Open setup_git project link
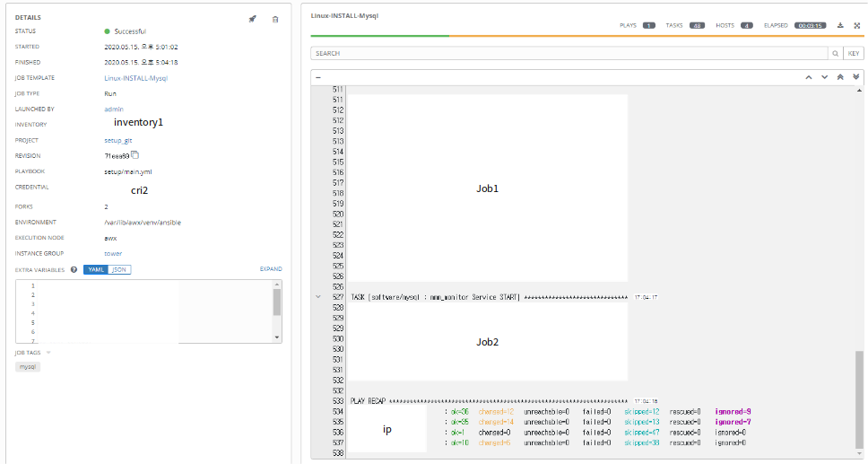 [117, 140]
